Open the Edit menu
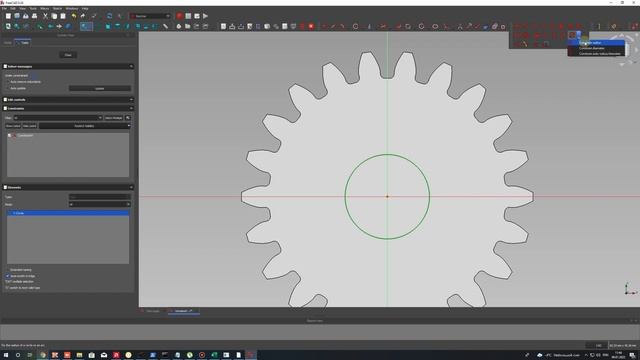The image size is (640, 360). [x=13, y=8]
